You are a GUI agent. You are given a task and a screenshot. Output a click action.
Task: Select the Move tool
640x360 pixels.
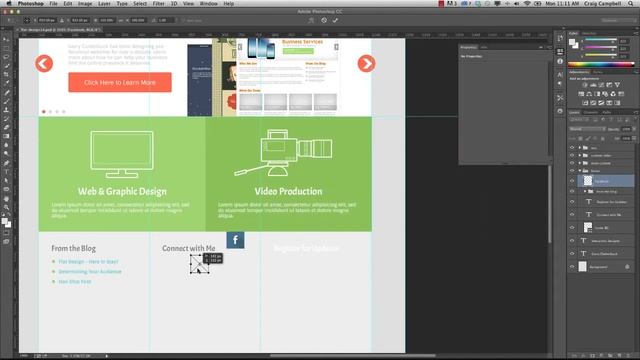coord(6,40)
